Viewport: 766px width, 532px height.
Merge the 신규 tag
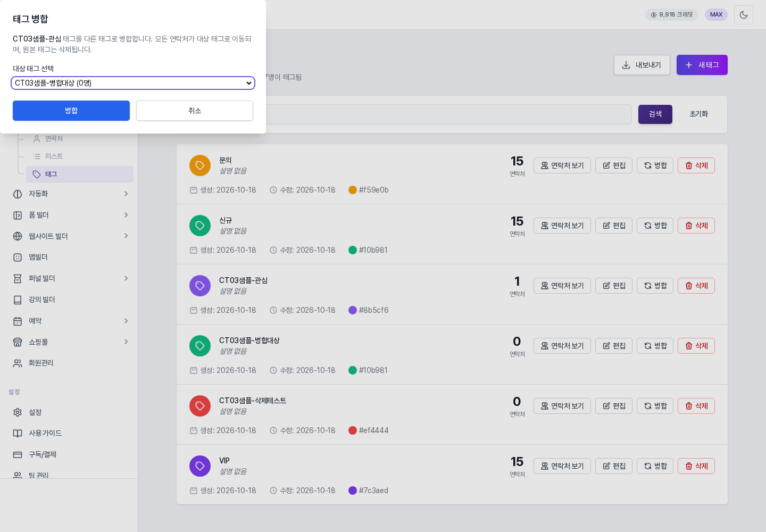point(655,226)
